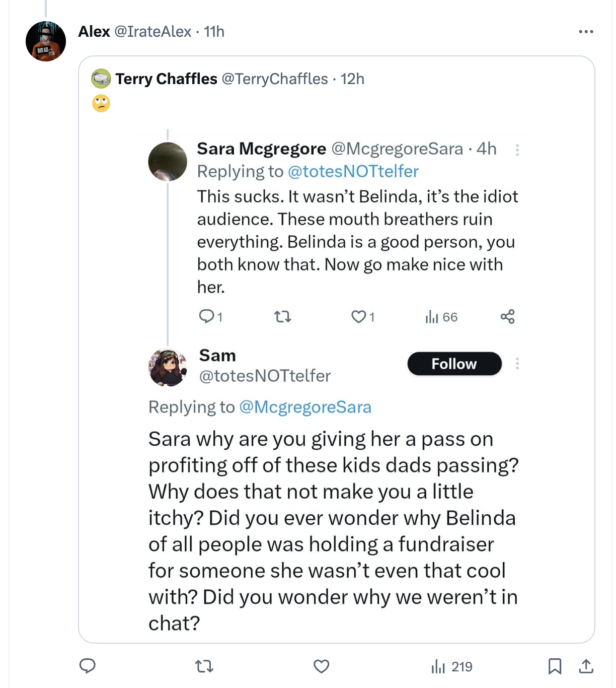Open the @totesNOTtelfer mention in Sara's reply
616x688 pixels.
click(x=353, y=171)
